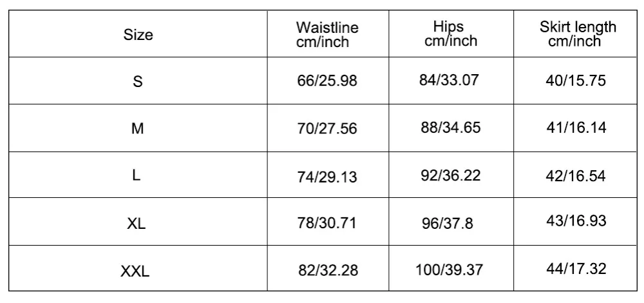Select the M size cell
This screenshot has height=303, width=644.
(x=137, y=128)
